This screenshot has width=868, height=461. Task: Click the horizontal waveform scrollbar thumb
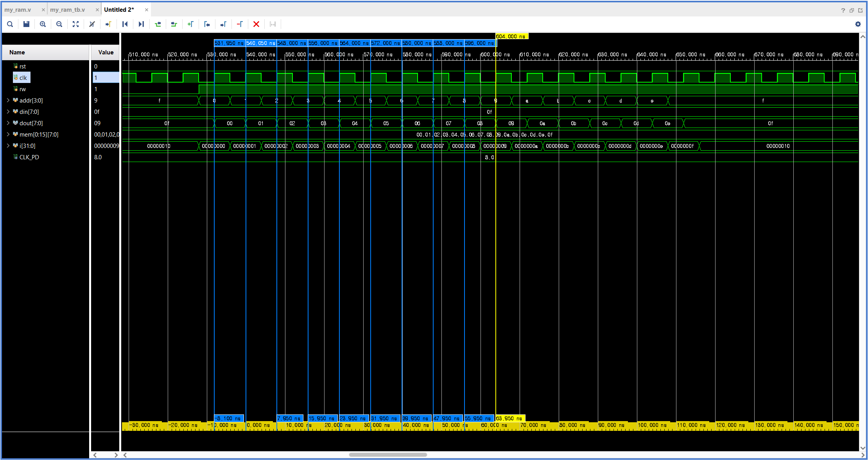[x=387, y=455]
